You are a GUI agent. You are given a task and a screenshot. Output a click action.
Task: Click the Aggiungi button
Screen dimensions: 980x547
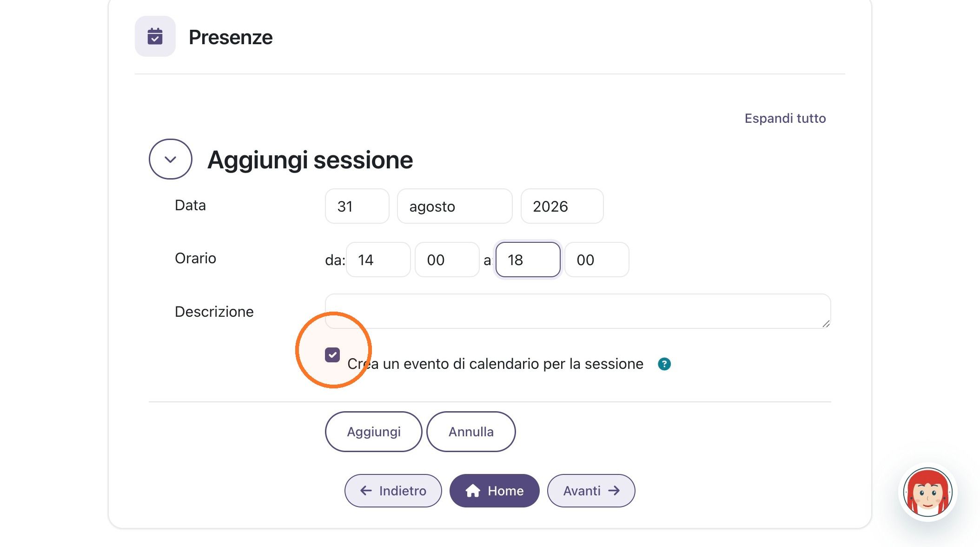pos(374,432)
